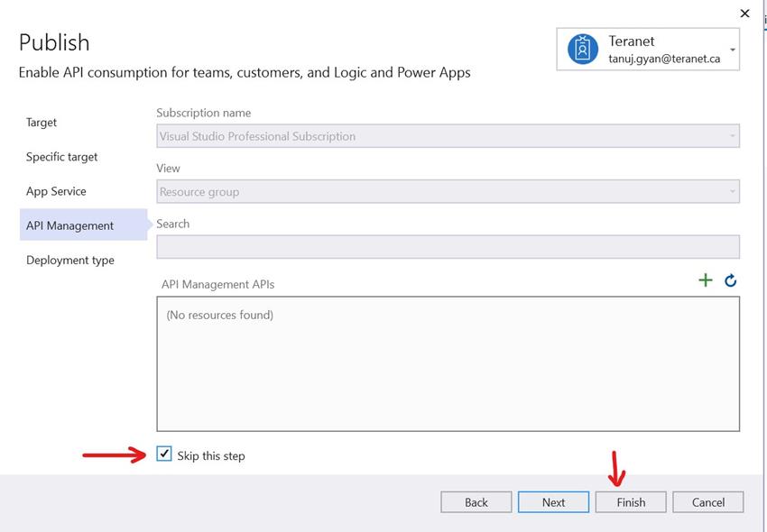This screenshot has height=532, width=767.
Task: Open the App Service step
Action: click(x=57, y=190)
